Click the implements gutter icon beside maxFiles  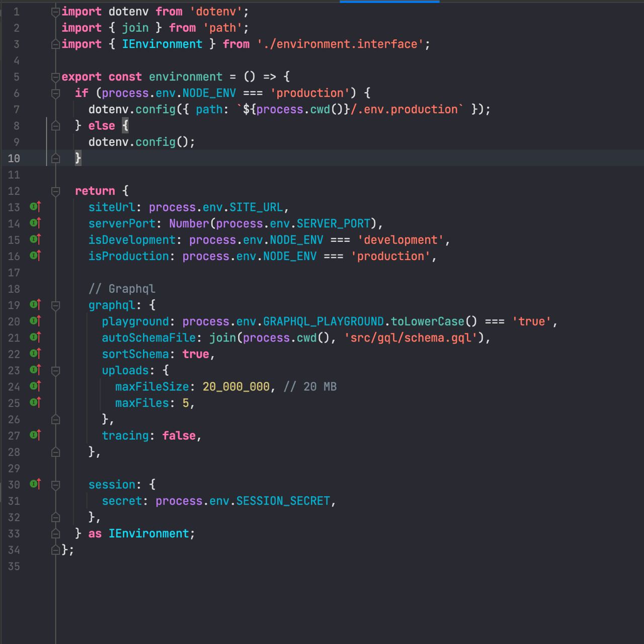35,403
